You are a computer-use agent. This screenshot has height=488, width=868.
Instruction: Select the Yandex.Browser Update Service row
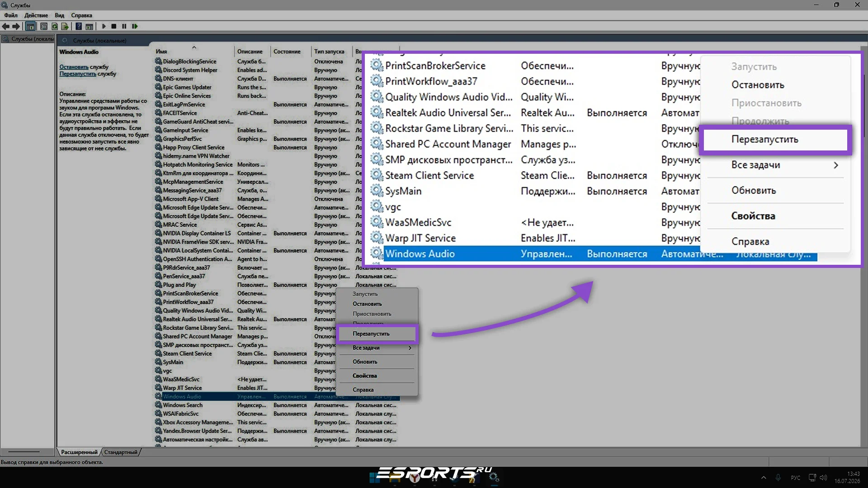click(x=277, y=431)
